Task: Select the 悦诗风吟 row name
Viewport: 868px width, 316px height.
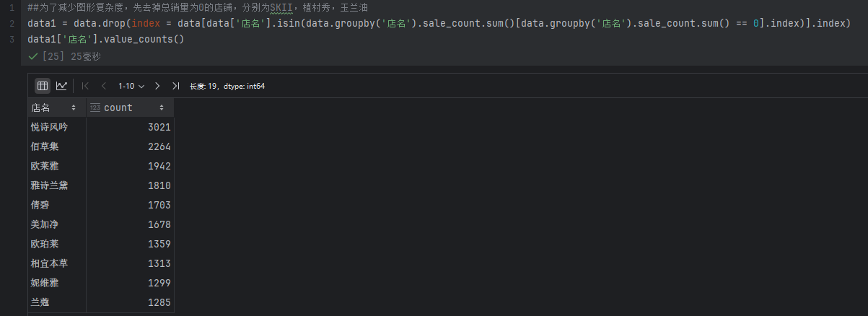Action: pyautogui.click(x=49, y=127)
